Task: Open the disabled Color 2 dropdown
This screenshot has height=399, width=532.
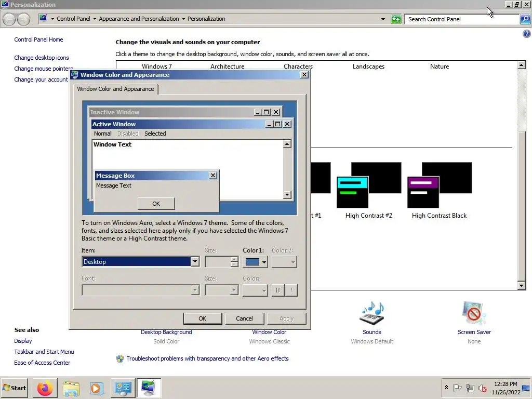Action: click(284, 262)
